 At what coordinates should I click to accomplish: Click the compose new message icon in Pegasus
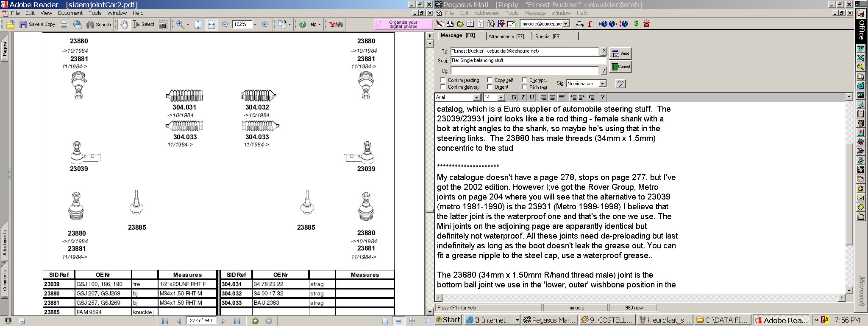point(440,24)
